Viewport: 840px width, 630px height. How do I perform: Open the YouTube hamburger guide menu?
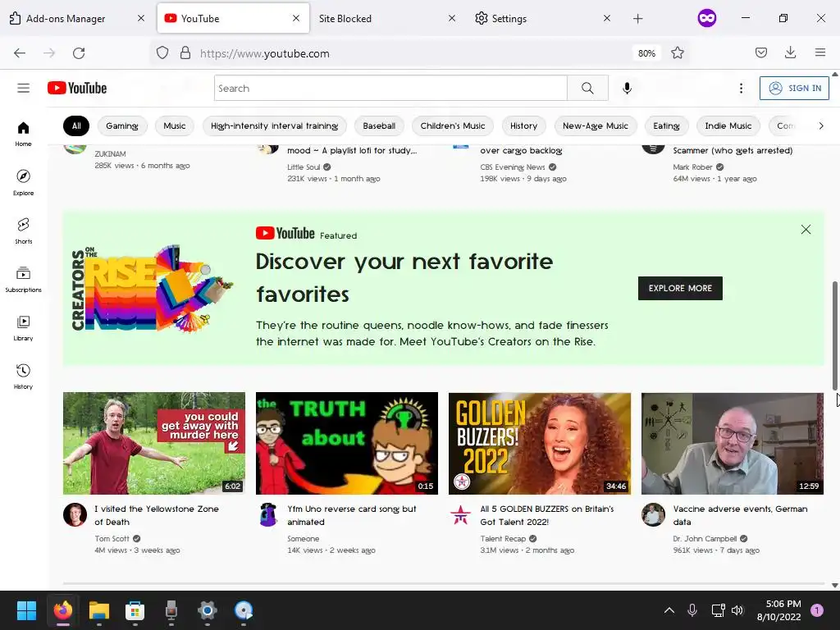click(x=23, y=88)
